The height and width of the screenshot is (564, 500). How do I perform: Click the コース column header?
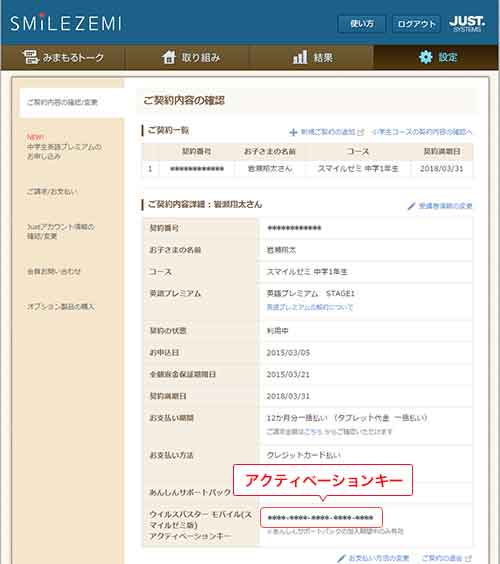[358, 151]
